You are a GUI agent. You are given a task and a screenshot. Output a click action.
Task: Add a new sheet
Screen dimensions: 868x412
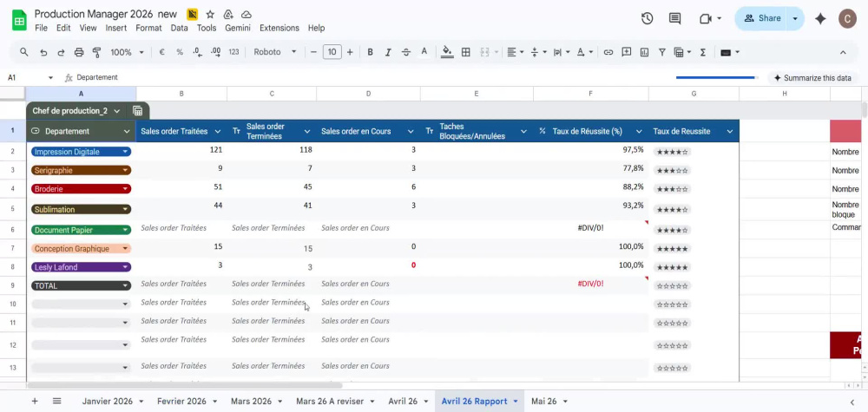pos(35,401)
